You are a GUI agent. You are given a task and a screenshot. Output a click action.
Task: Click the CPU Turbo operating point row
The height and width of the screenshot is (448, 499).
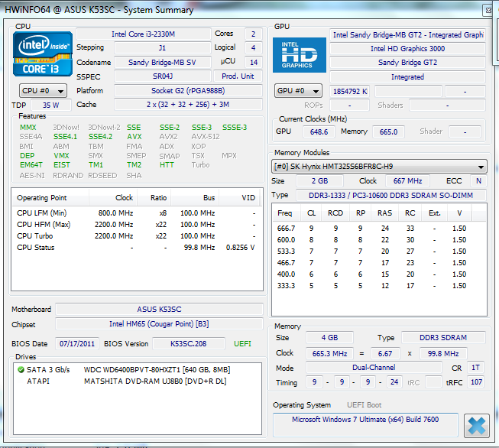[x=136, y=236]
